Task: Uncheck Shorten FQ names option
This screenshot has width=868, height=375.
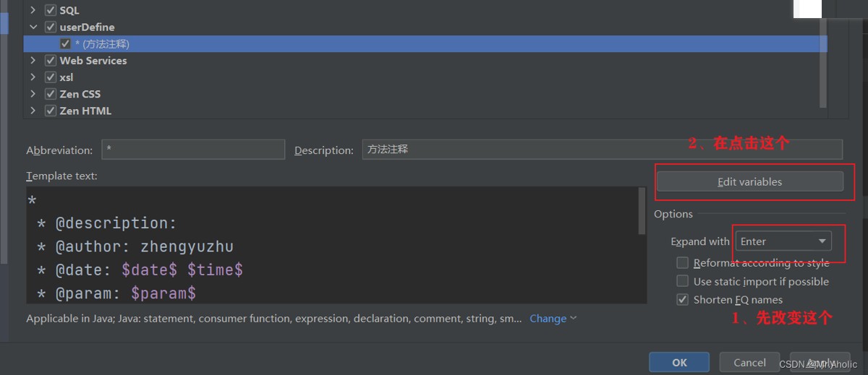Action: point(682,300)
